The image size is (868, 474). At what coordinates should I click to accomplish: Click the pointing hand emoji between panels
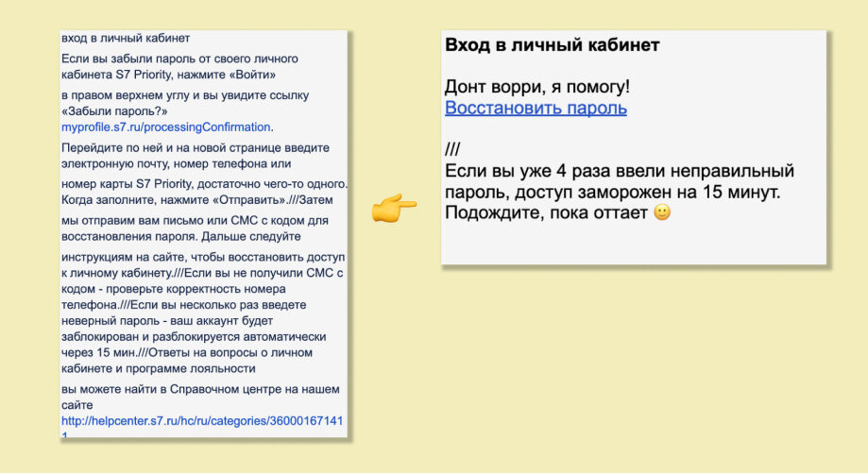point(394,208)
